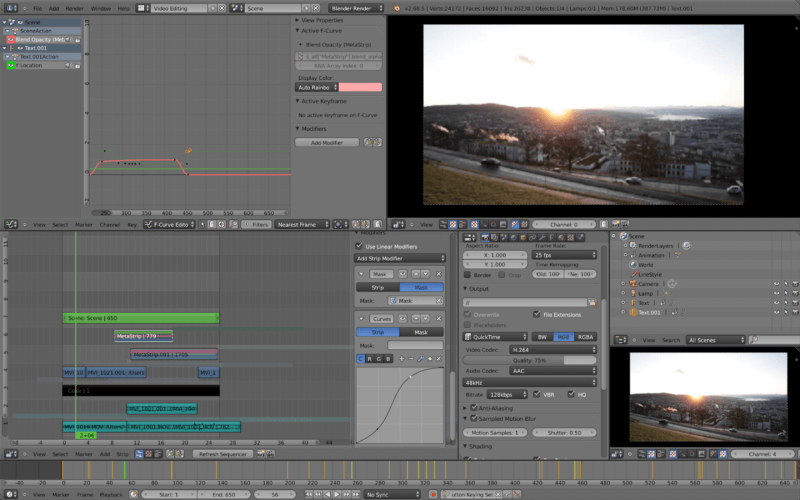Toggle the File Extensions checkbox
The image size is (800, 500).
point(535,315)
